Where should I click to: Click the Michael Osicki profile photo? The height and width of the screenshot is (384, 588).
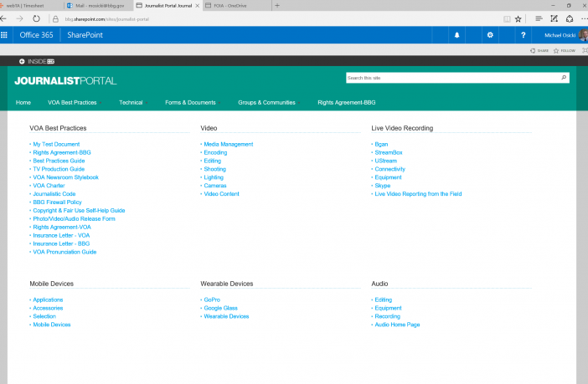click(x=583, y=35)
